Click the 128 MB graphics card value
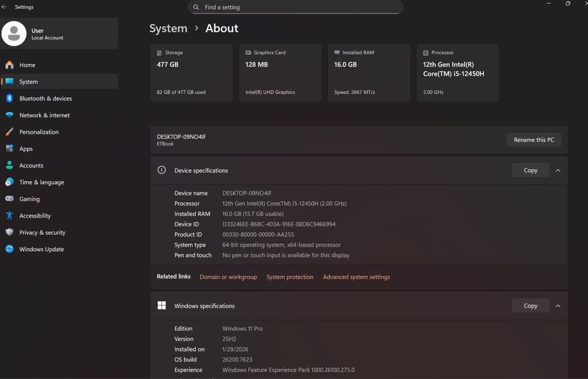Image resolution: width=588 pixels, height=379 pixels. (x=256, y=65)
